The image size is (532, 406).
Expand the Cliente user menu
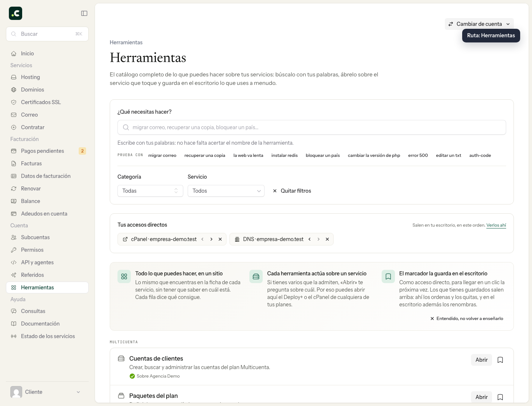click(47, 392)
